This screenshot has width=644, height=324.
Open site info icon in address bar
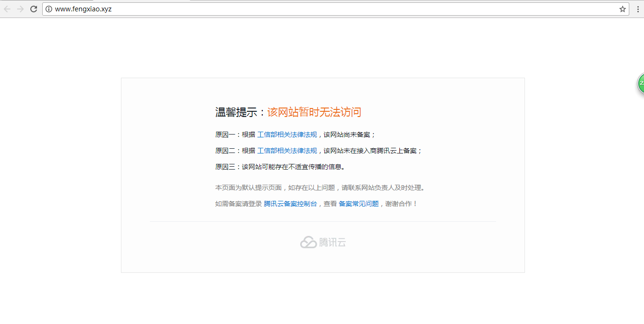coord(49,9)
